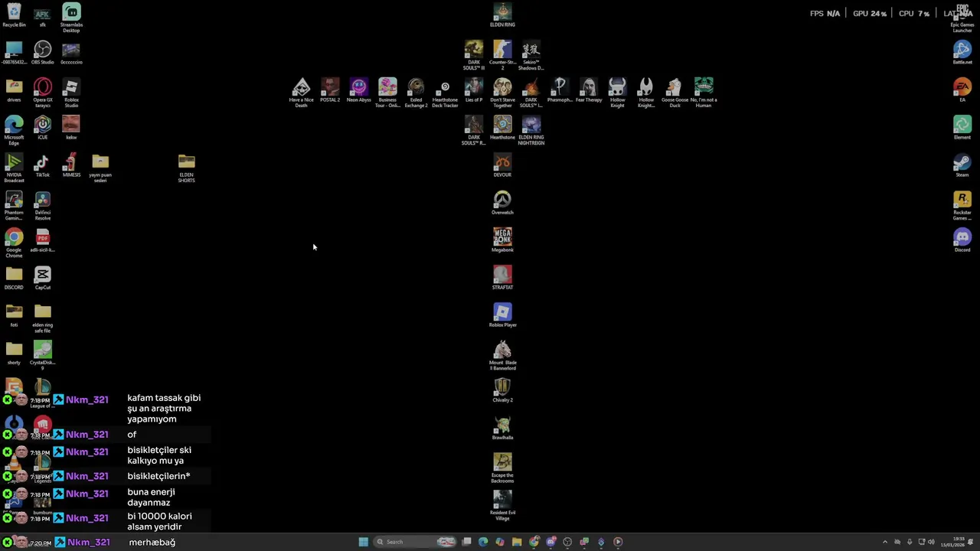Open the Battle.net shortcut
Screen dimensions: 980x551
[x=962, y=52]
